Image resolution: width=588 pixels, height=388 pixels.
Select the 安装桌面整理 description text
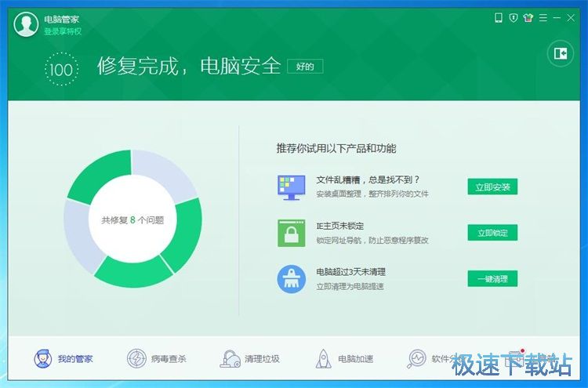tap(372, 194)
